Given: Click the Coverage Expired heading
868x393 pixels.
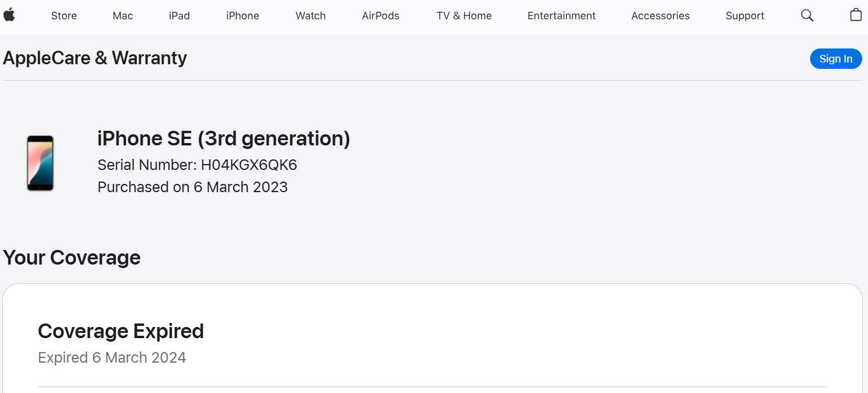Looking at the screenshot, I should [121, 331].
